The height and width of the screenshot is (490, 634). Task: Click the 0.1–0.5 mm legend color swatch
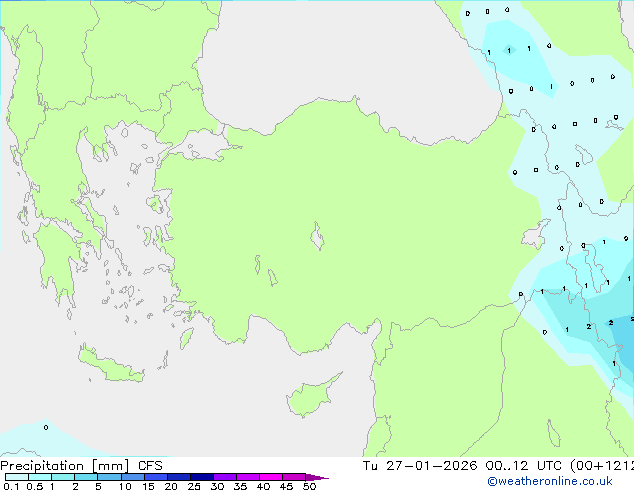coord(17,477)
